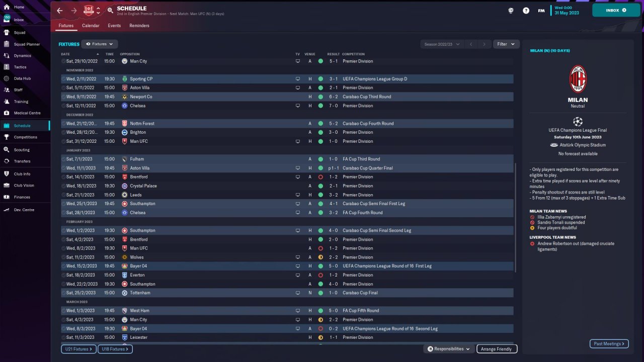Open the Training screen
Screen dimensions: 644x362
21,102
